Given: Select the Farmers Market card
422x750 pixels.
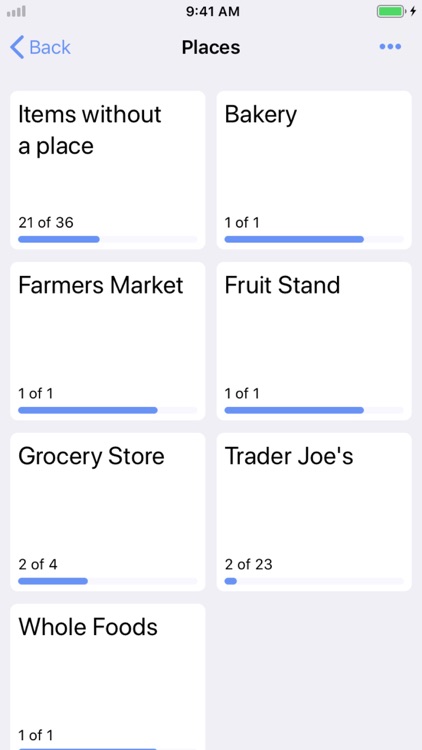Looking at the screenshot, I should click(108, 341).
